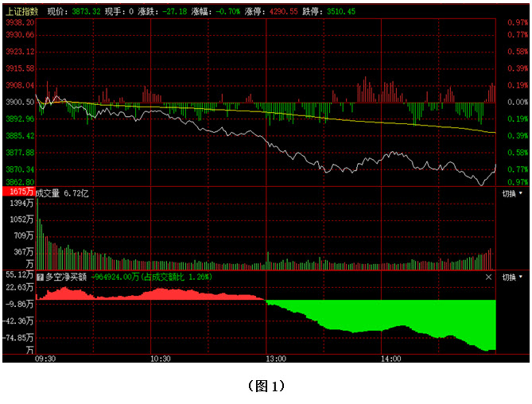The image size is (532, 404).
Task: Select the 09:30 time axis marker
Action: point(45,359)
